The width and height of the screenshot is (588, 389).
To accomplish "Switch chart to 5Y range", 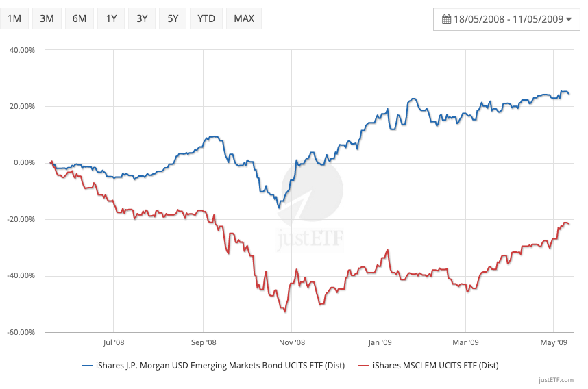I will (172, 18).
